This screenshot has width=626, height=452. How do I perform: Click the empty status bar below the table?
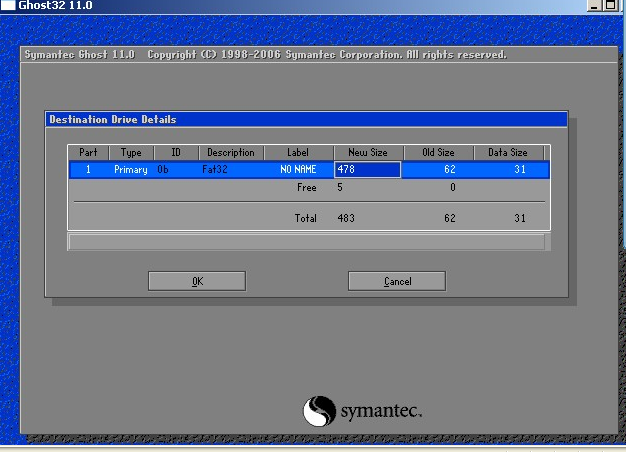click(x=307, y=242)
